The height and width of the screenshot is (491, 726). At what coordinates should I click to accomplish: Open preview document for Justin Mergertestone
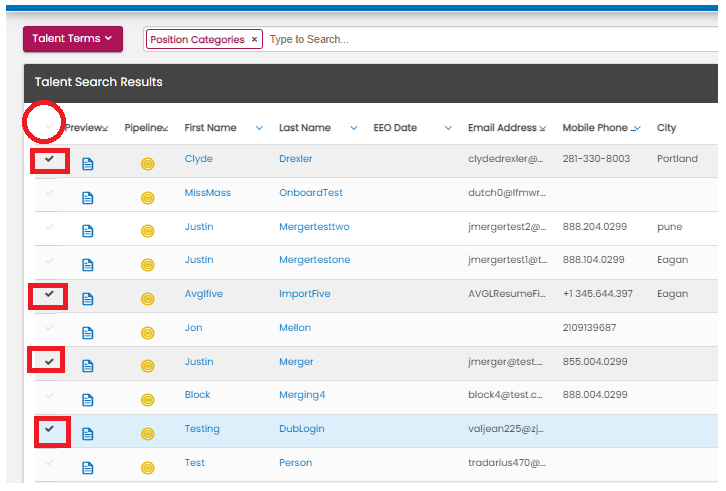click(x=88, y=264)
